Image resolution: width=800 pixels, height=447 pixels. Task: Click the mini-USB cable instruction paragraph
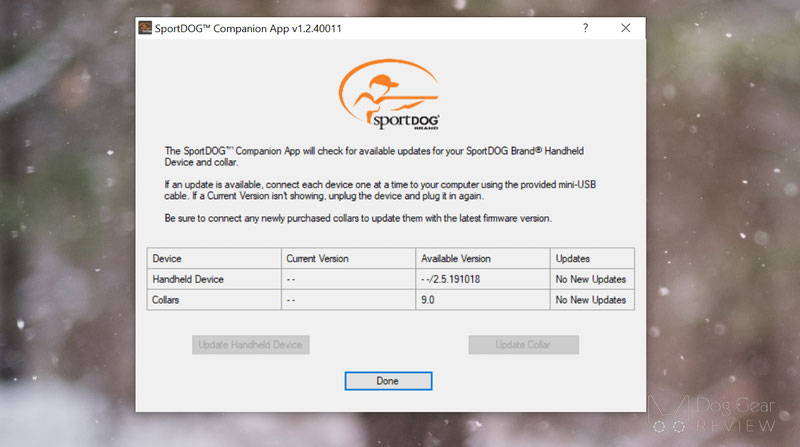click(x=380, y=190)
